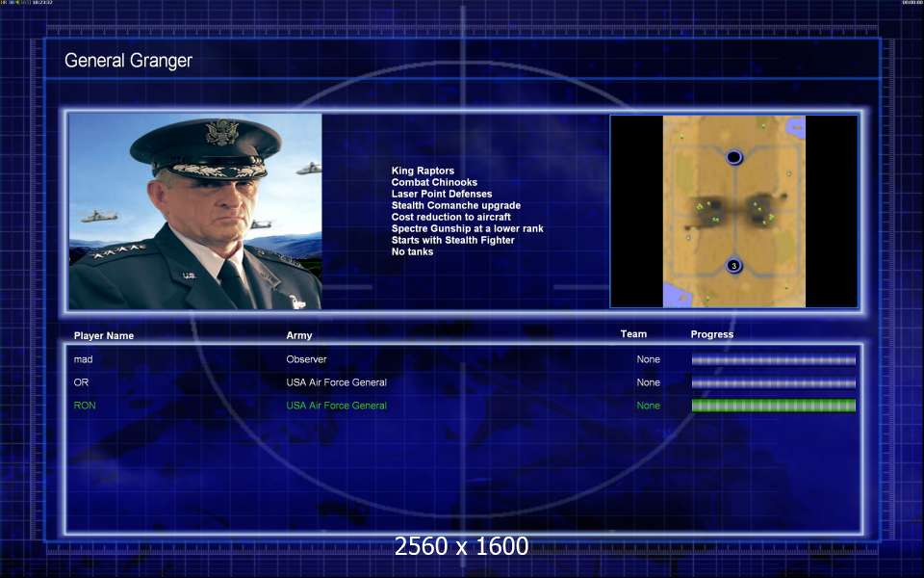Click the General Granger title heading
924x578 pixels.
(128, 60)
